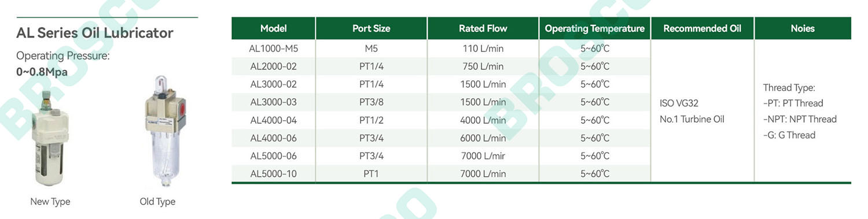868x219 pixels.
Task: Select the Port Size column header
Action: click(x=372, y=28)
